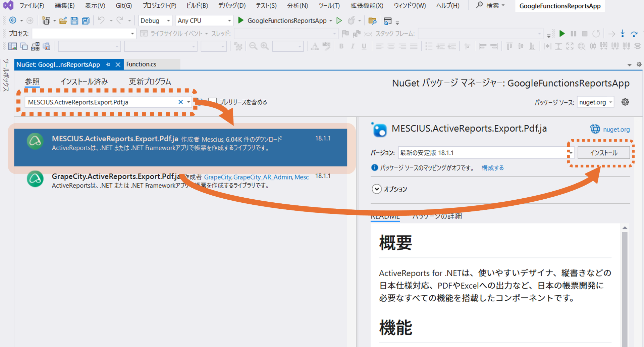Open the active documents list dropdown

tap(629, 65)
